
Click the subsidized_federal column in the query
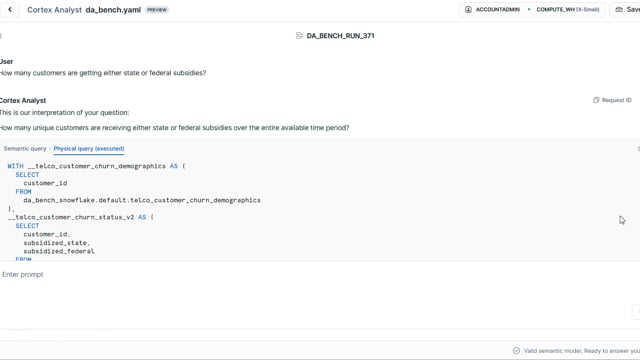click(59, 251)
